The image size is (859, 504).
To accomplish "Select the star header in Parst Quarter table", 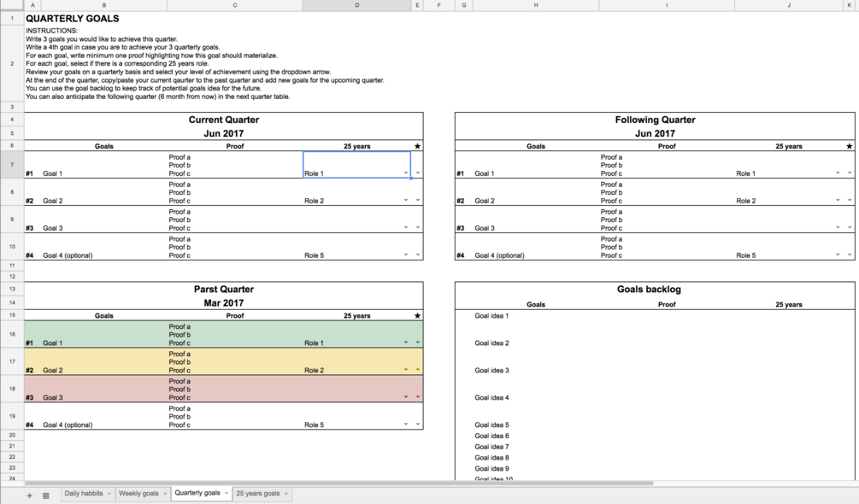I will [x=417, y=316].
